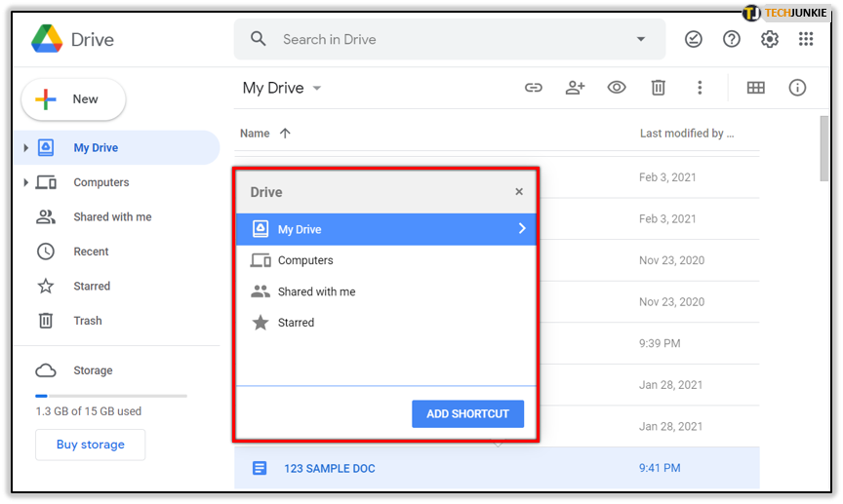Click the Recent clock icon in the sidebar
Image resolution: width=843 pixels, height=504 pixels.
click(x=46, y=252)
